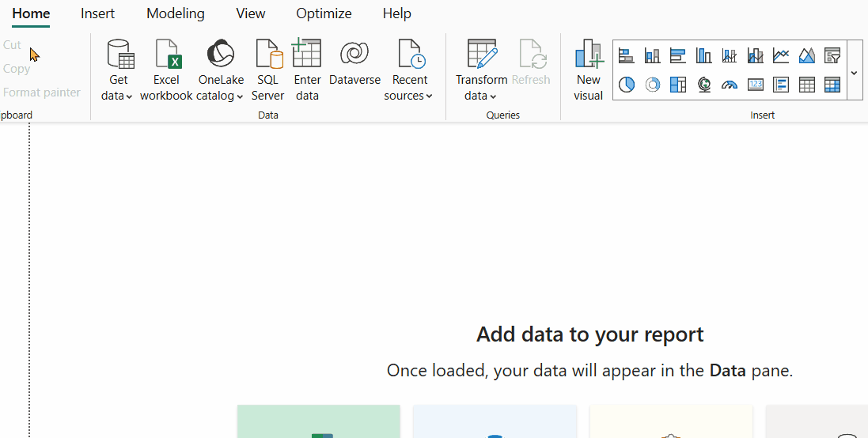
Task: Open the Help ribbon tab
Action: (397, 13)
